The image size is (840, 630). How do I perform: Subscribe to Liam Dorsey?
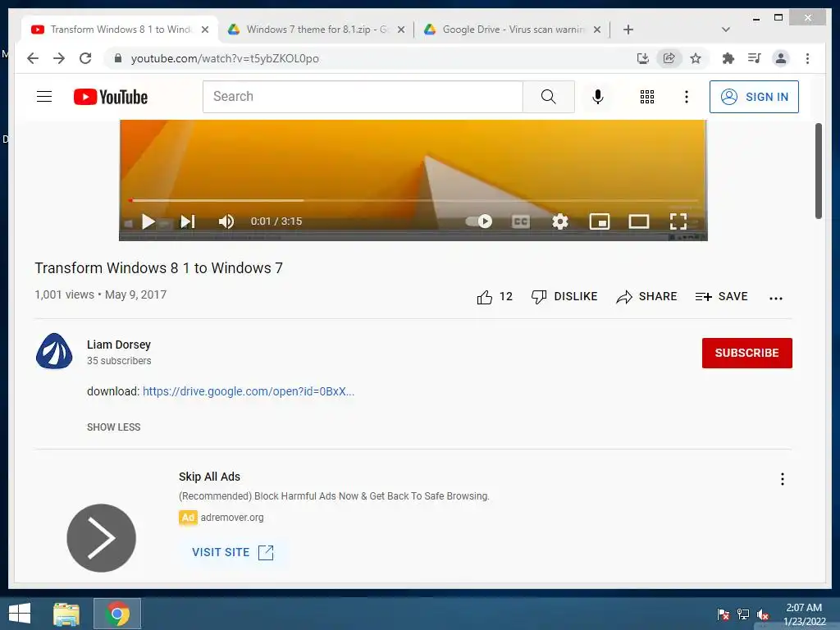point(746,353)
